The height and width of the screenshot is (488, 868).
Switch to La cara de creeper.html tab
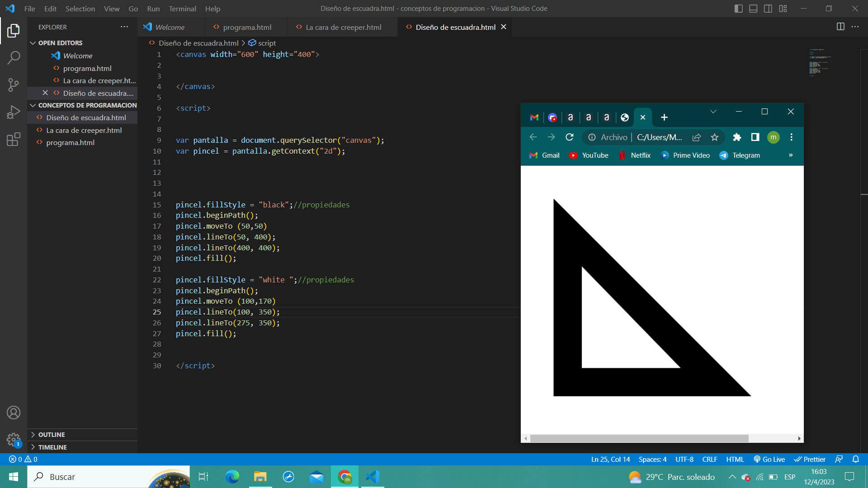tap(344, 27)
